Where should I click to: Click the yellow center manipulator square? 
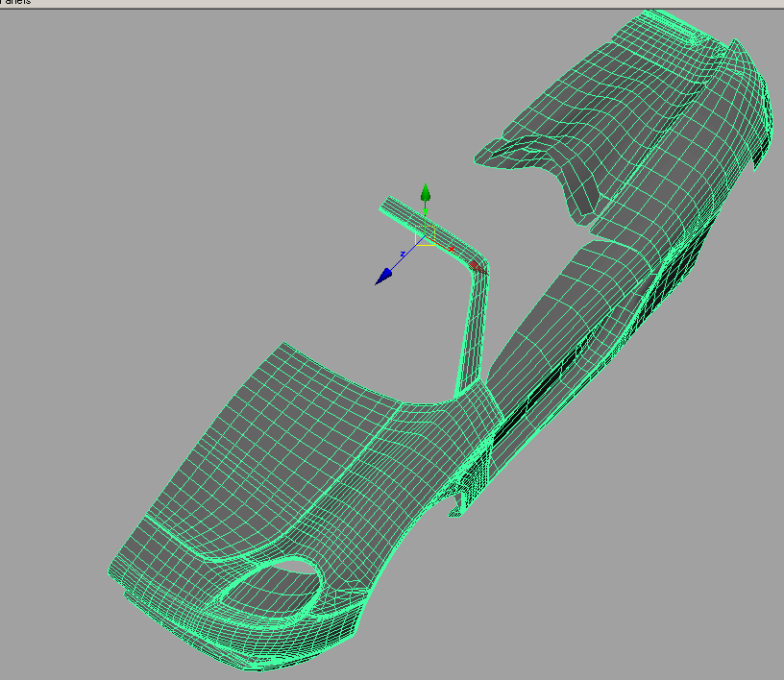click(425, 235)
